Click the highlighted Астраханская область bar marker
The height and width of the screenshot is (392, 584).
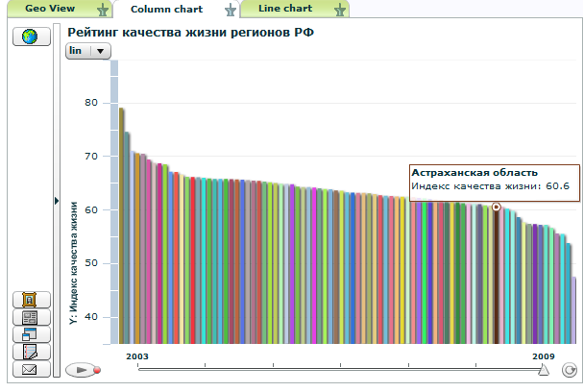click(497, 207)
